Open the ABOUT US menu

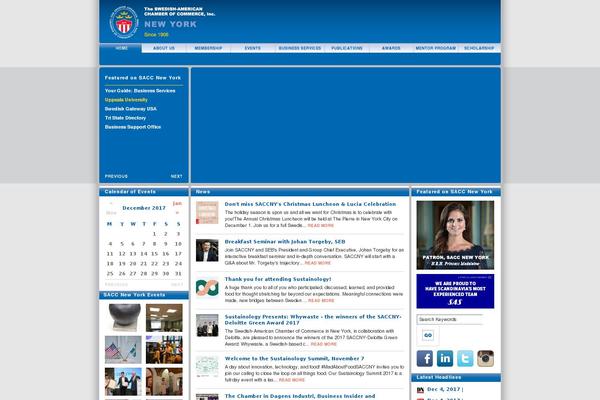click(164, 48)
